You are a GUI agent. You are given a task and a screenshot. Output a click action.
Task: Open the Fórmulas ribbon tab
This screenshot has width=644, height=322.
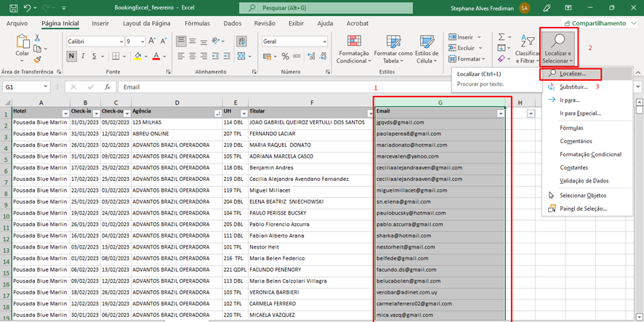[197, 23]
